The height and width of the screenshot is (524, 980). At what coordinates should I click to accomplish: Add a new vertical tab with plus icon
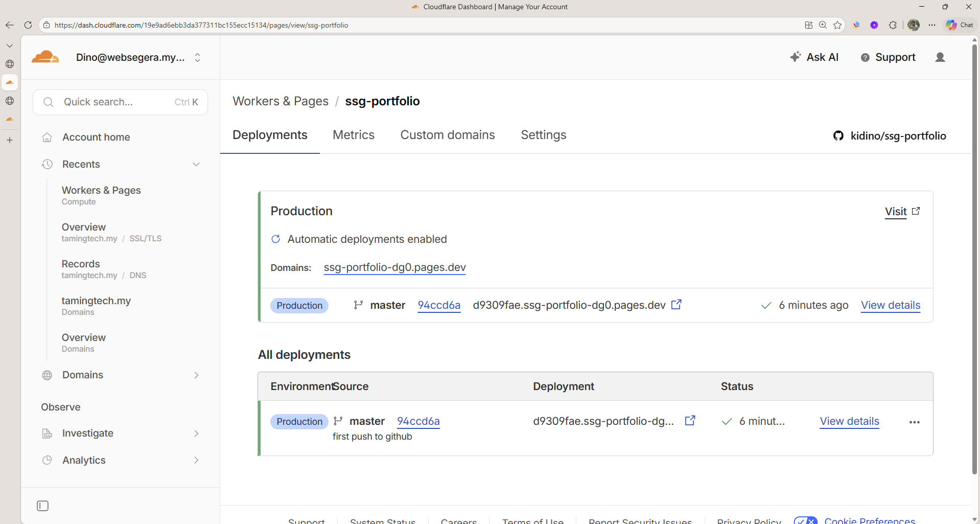click(10, 140)
